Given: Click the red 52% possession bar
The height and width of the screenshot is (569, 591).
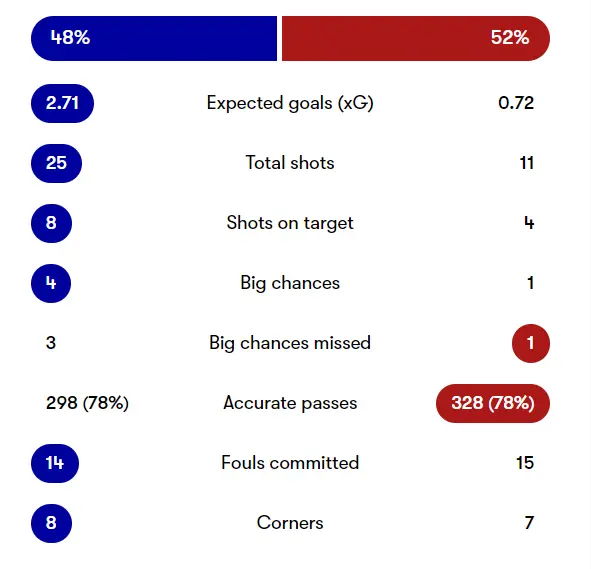Looking at the screenshot, I should pyautogui.click(x=416, y=38).
